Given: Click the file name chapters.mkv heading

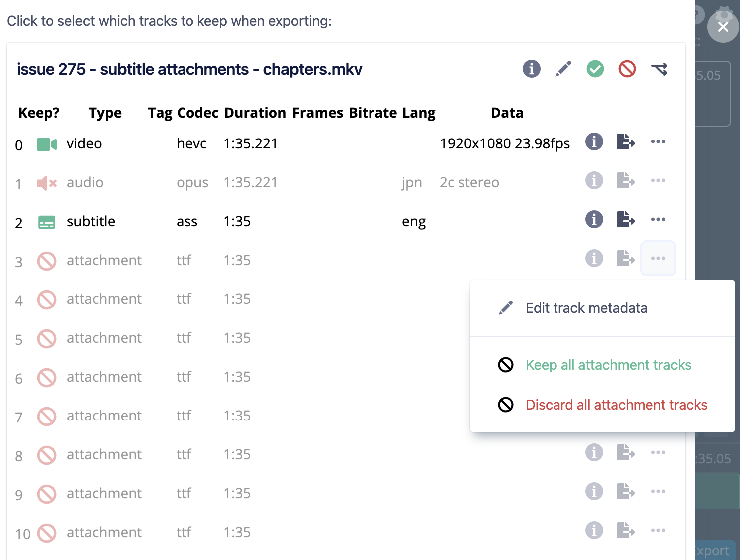Looking at the screenshot, I should pos(189,69).
